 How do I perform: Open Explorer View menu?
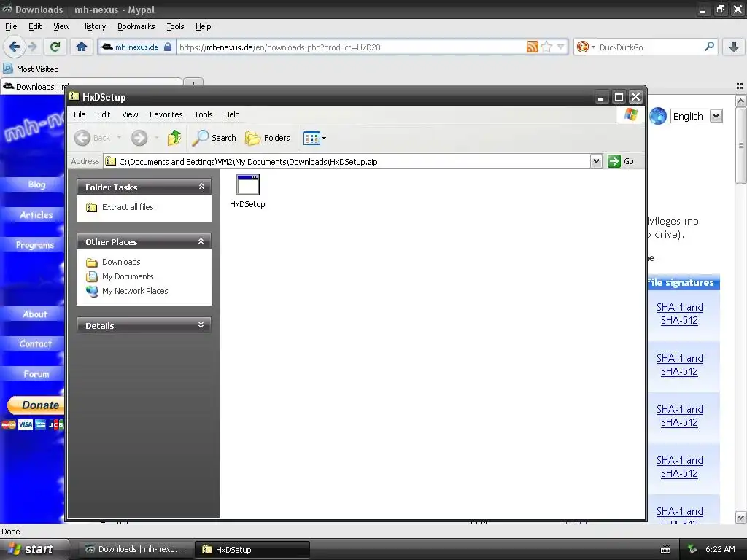pyautogui.click(x=130, y=114)
